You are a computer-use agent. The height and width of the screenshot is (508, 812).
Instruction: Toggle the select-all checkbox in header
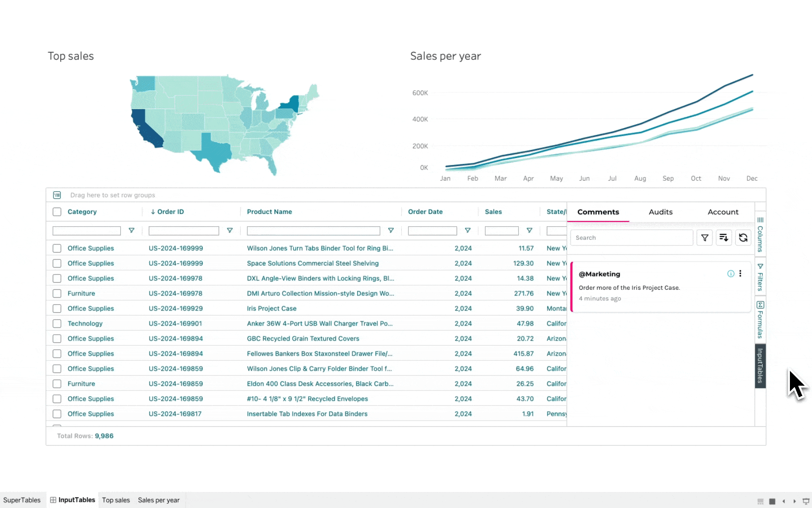click(57, 212)
